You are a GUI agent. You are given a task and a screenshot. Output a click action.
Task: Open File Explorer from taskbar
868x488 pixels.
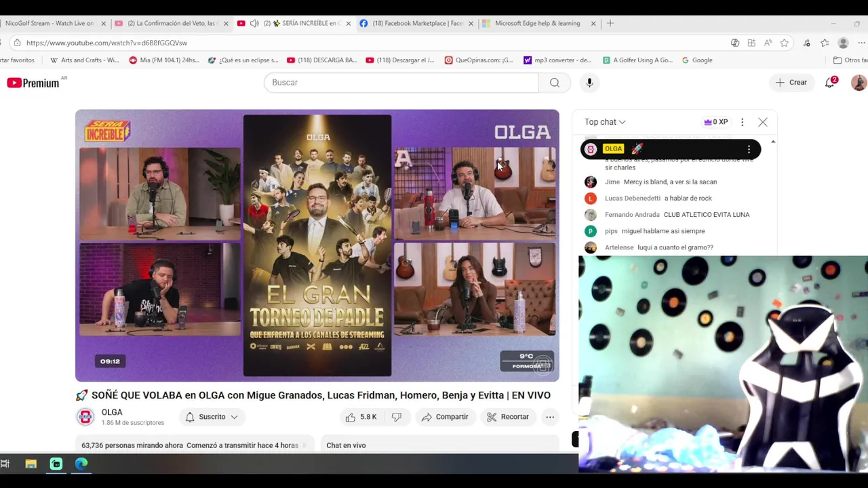pyautogui.click(x=31, y=464)
